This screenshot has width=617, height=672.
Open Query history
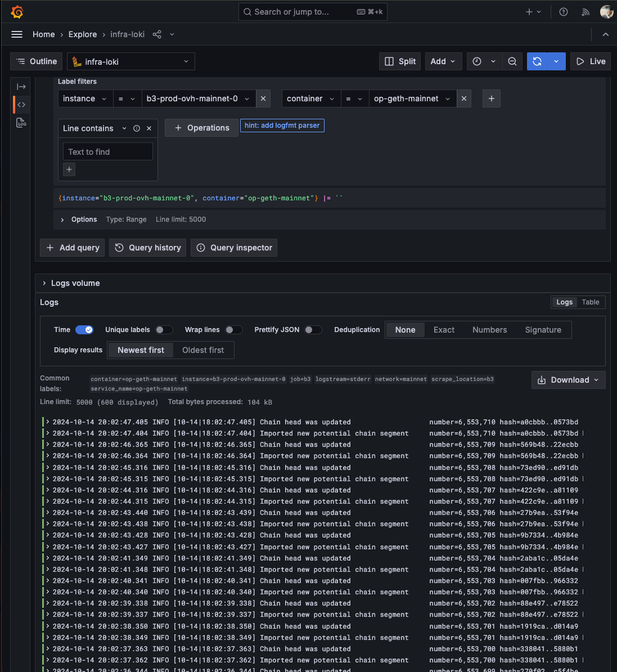coord(148,248)
